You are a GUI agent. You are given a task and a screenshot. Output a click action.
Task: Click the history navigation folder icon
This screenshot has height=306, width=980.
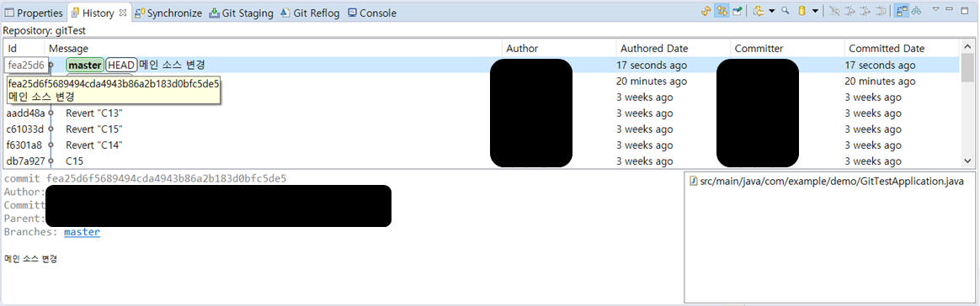pyautogui.click(x=759, y=11)
